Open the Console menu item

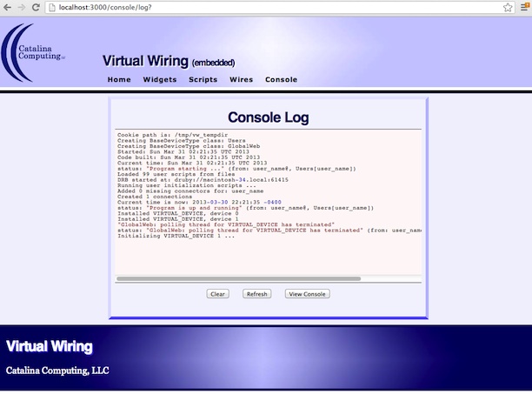pos(282,79)
